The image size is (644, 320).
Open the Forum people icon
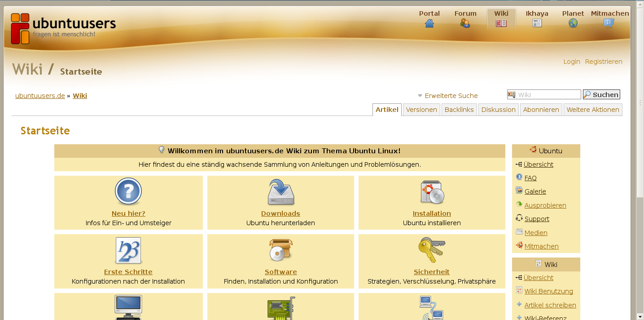(465, 23)
